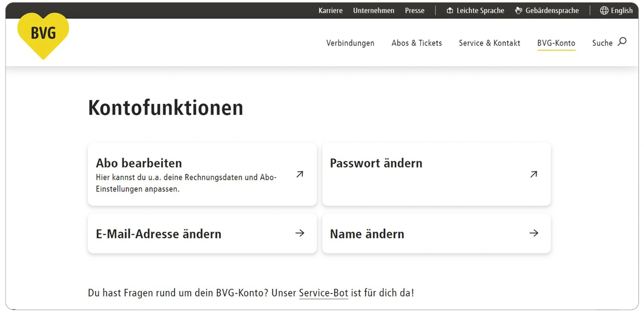This screenshot has height=312, width=644.
Task: Open the Name ändern card title
Action: click(x=367, y=234)
